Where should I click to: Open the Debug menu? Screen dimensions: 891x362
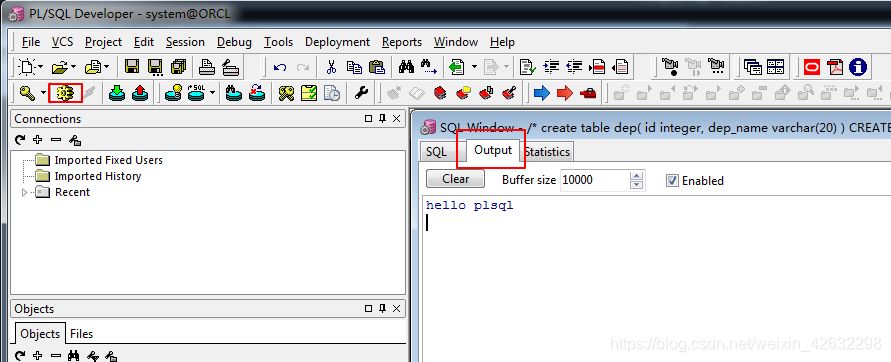[234, 42]
